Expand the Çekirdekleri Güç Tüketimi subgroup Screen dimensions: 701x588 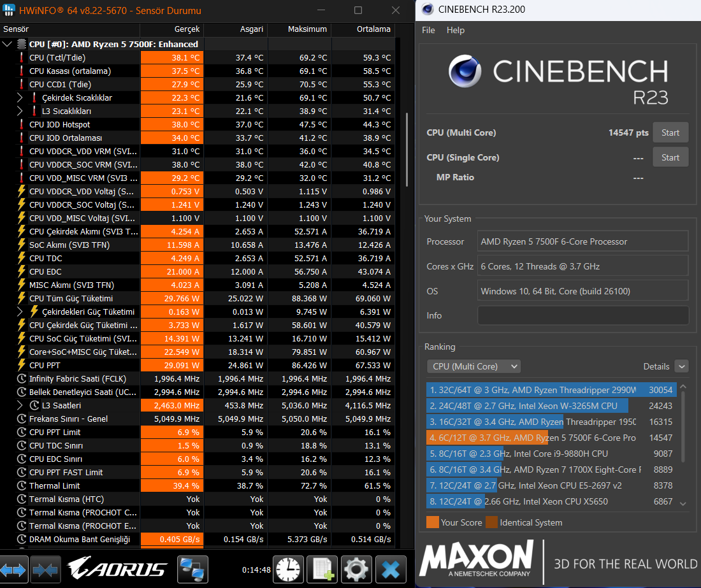20,312
